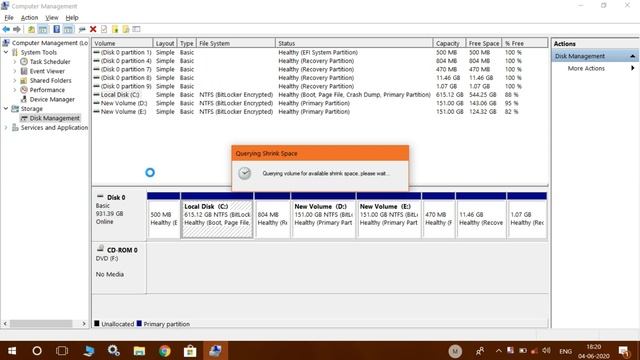Sort by the Free Space column header
The width and height of the screenshot is (640, 360).
(484, 43)
